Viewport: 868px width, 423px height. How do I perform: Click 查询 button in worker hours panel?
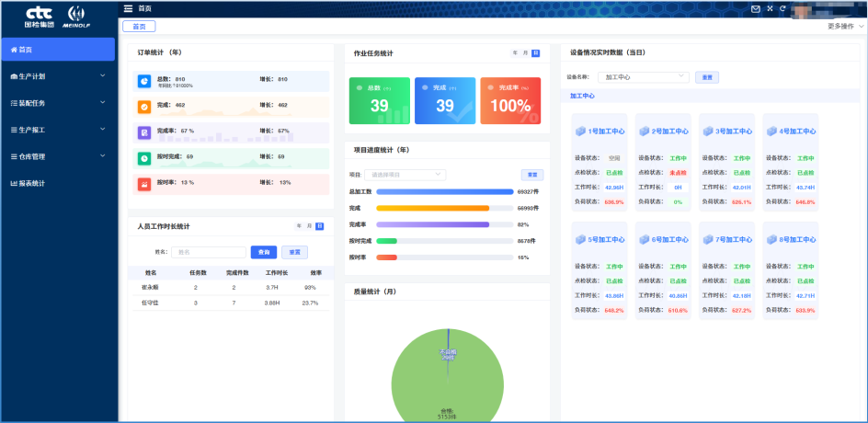click(x=264, y=252)
